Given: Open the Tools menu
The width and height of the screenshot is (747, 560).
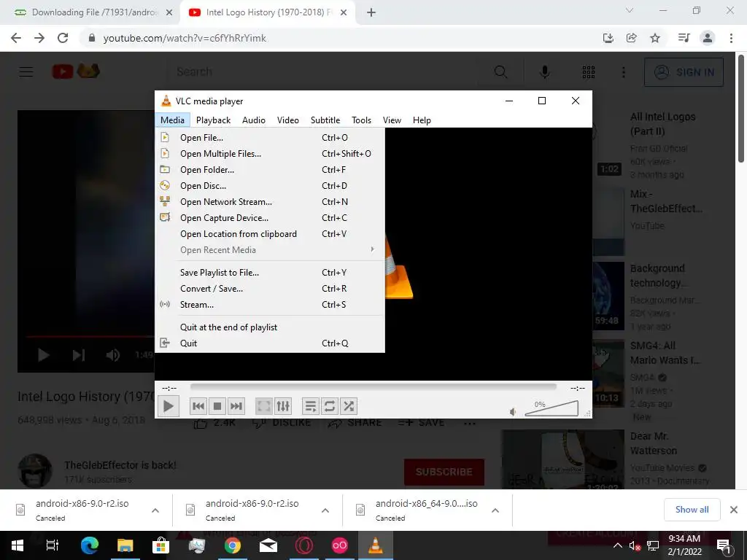Looking at the screenshot, I should [x=361, y=120].
